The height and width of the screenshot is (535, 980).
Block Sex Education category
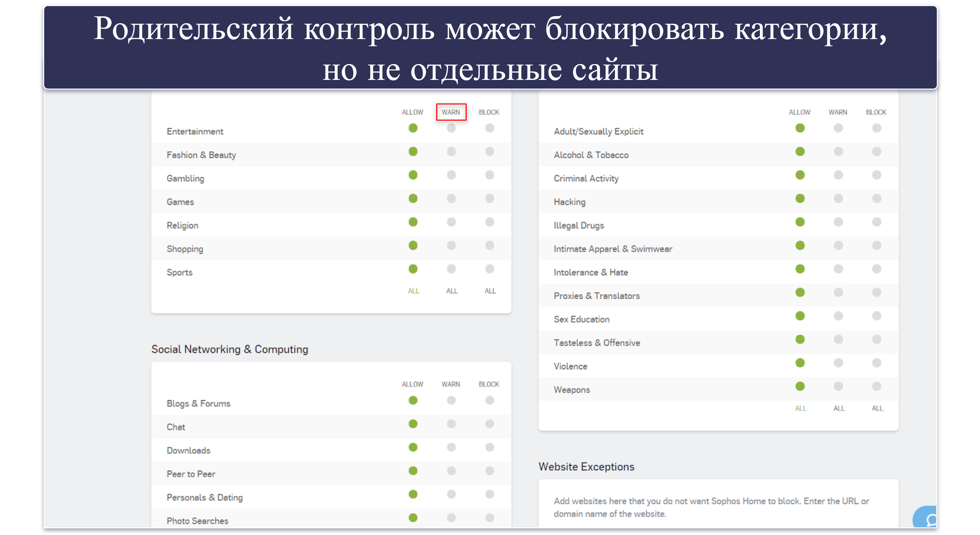[x=877, y=316]
